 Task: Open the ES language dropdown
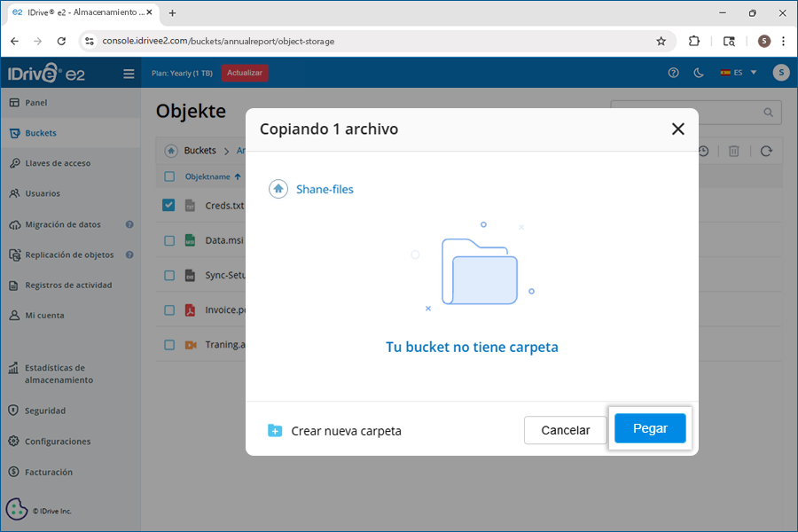coord(739,73)
